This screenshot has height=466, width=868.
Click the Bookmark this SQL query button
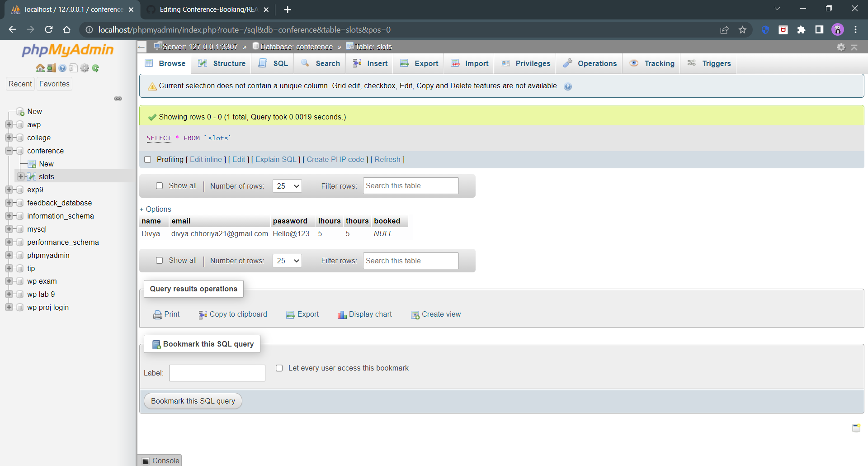[x=193, y=401]
